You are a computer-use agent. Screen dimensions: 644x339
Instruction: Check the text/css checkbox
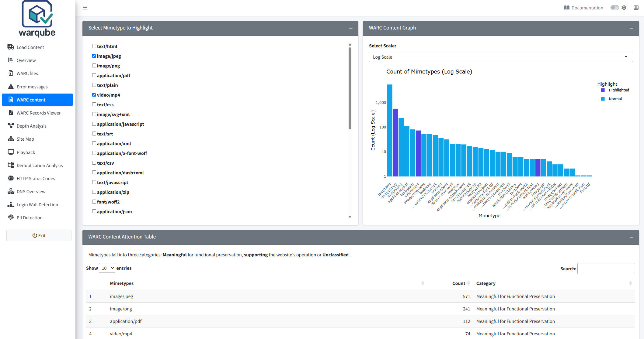(x=94, y=104)
